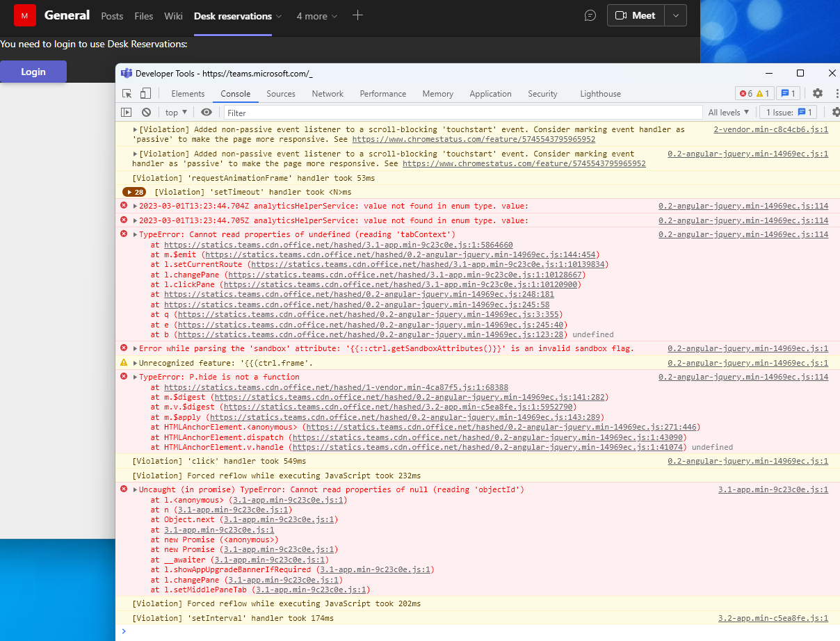Open the Teams chat bubble icon
The image size is (840, 641).
590,15
